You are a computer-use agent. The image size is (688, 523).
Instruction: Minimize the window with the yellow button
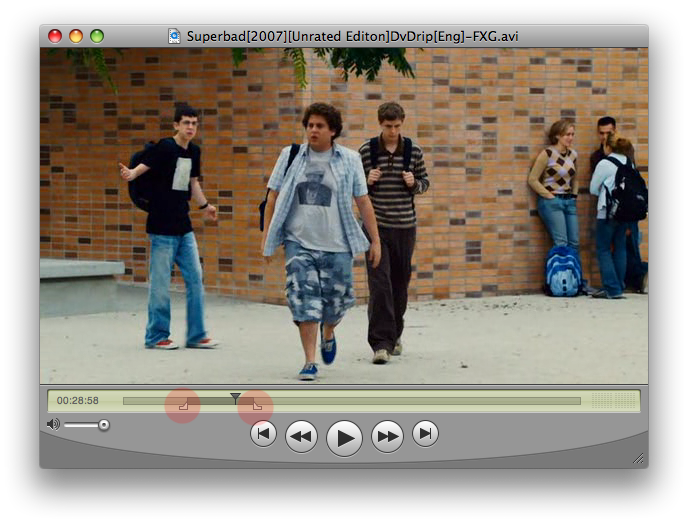[x=76, y=36]
